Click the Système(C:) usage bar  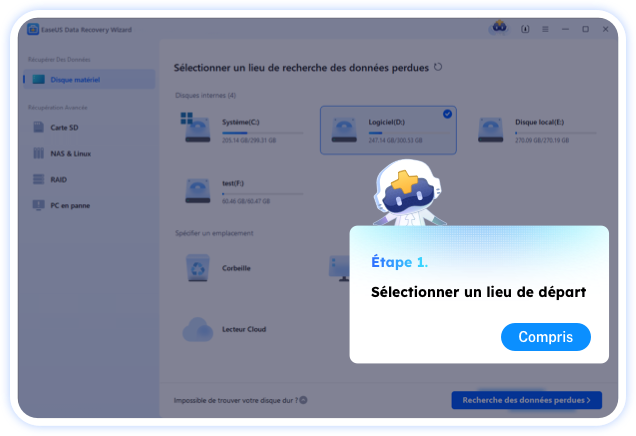[262, 133]
